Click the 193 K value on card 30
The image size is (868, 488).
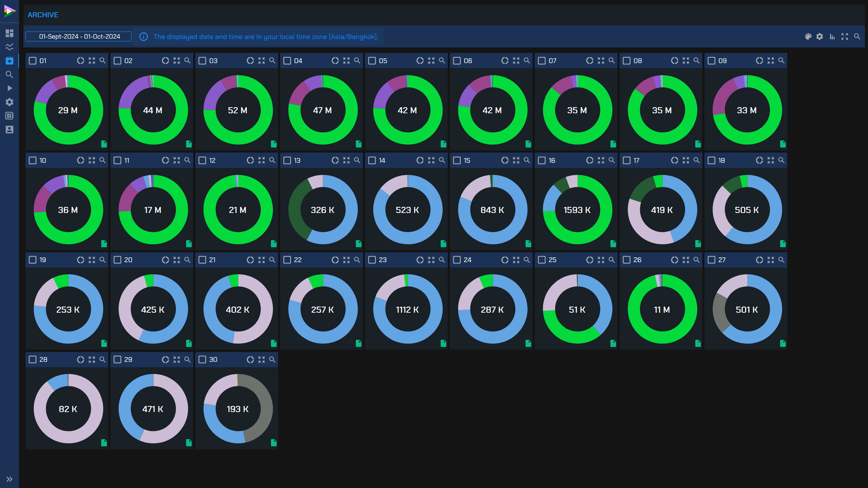238,409
